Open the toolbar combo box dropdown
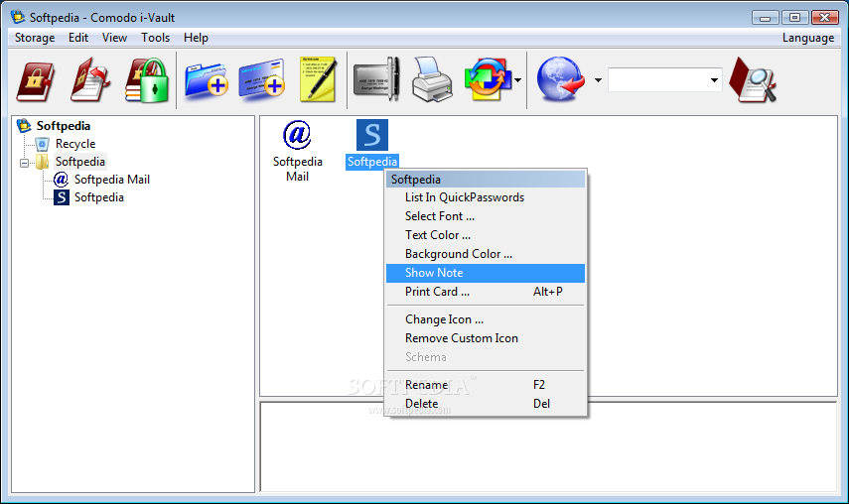849x504 pixels. point(714,80)
